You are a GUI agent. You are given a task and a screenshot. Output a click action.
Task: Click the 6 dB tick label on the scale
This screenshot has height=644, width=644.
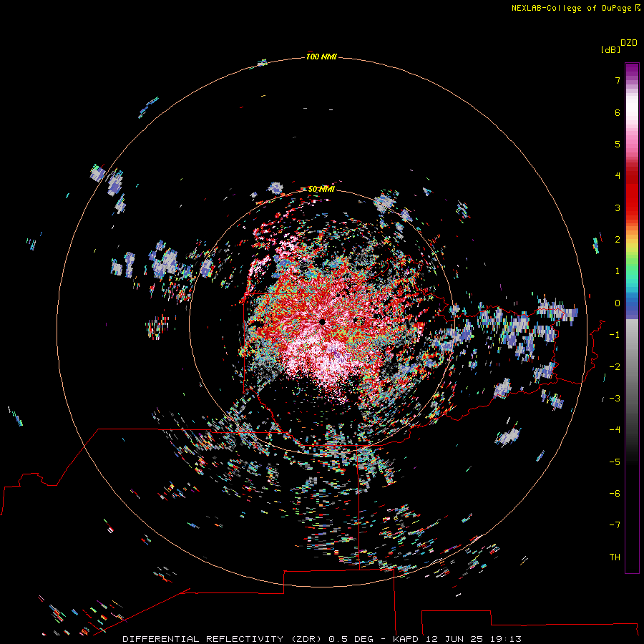pos(618,112)
